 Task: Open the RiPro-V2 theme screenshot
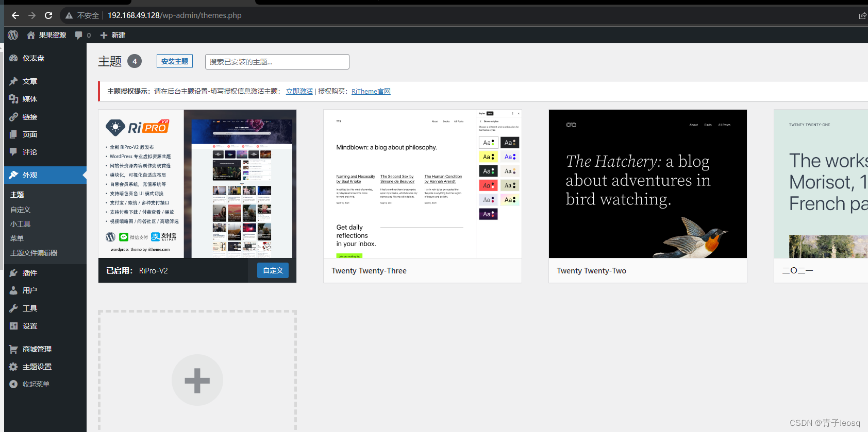197,184
